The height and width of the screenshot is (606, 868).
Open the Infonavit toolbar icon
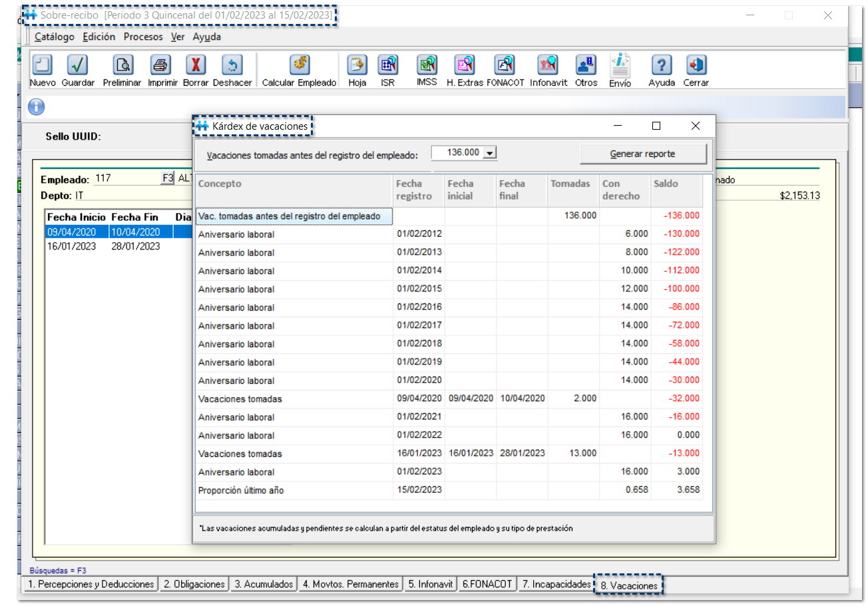(x=548, y=65)
